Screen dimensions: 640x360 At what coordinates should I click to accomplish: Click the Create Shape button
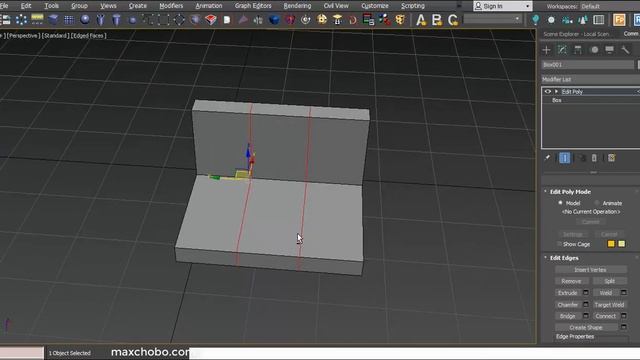[586, 327]
